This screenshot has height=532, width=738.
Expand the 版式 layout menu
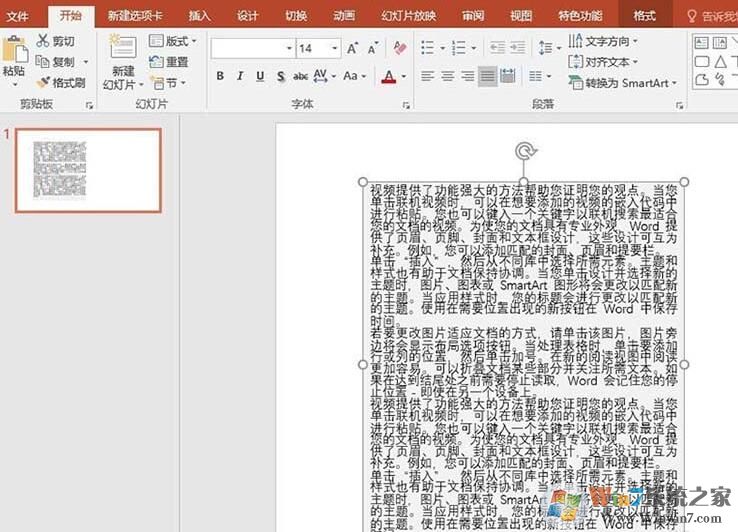point(173,41)
